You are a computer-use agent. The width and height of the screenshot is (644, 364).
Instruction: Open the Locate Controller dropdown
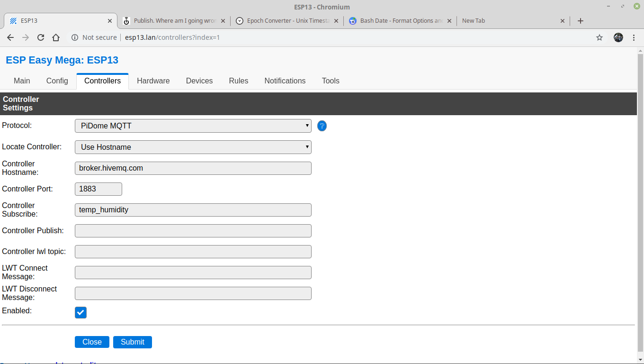click(x=193, y=147)
